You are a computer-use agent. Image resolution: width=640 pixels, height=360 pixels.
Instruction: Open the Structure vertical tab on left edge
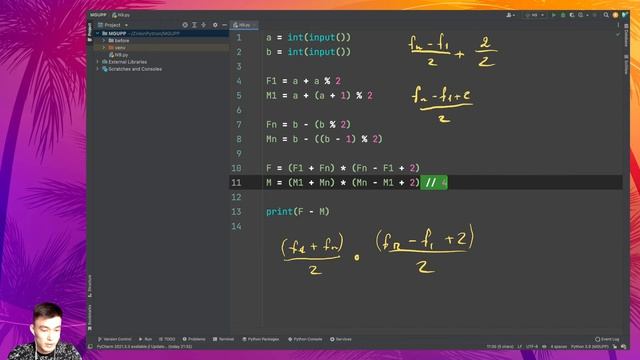pos(90,286)
